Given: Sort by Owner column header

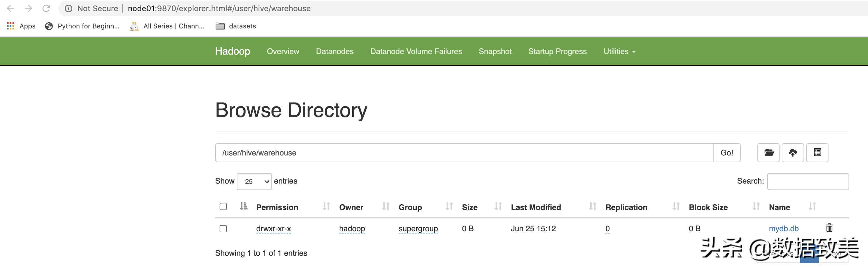Looking at the screenshot, I should coord(351,207).
